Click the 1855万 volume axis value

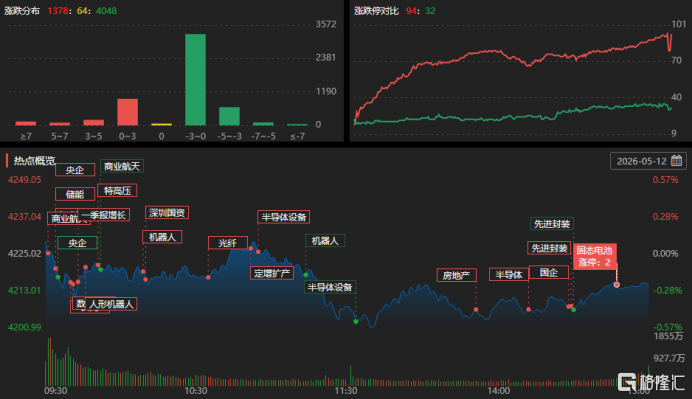668,336
